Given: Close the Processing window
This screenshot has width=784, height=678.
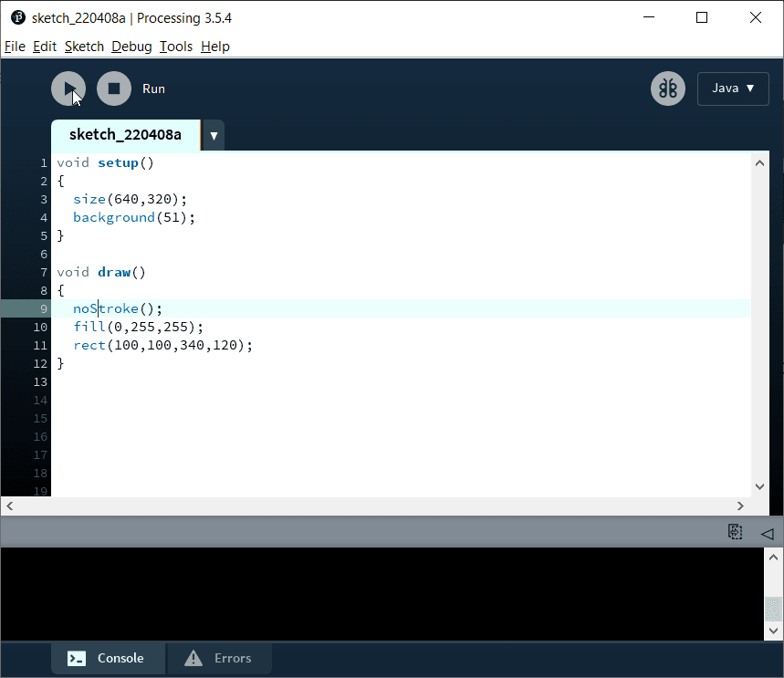Looking at the screenshot, I should (756, 17).
